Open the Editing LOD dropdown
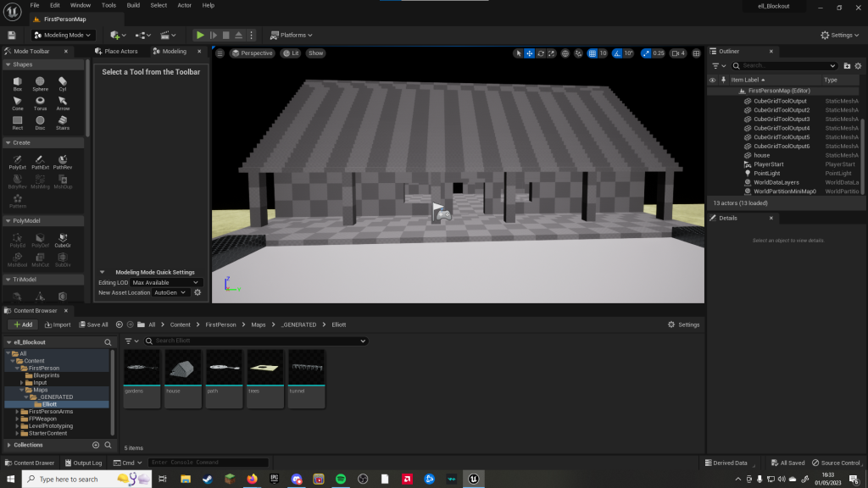 [166, 282]
